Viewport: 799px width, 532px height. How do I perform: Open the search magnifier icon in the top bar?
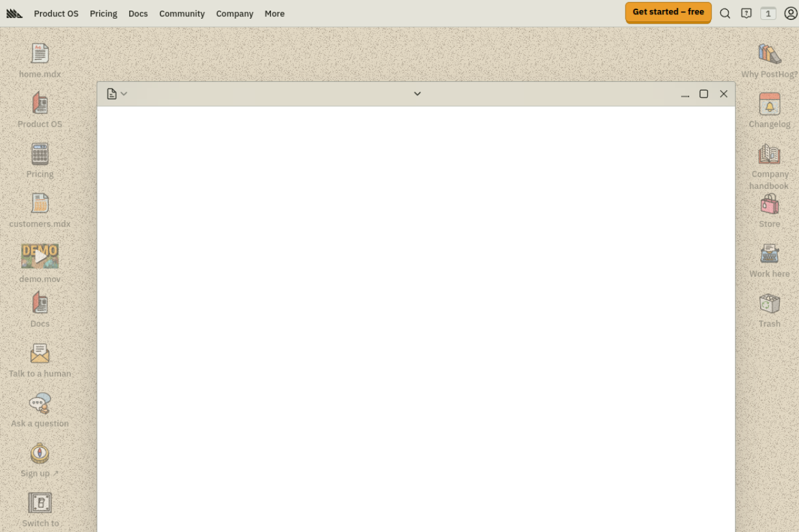click(725, 13)
